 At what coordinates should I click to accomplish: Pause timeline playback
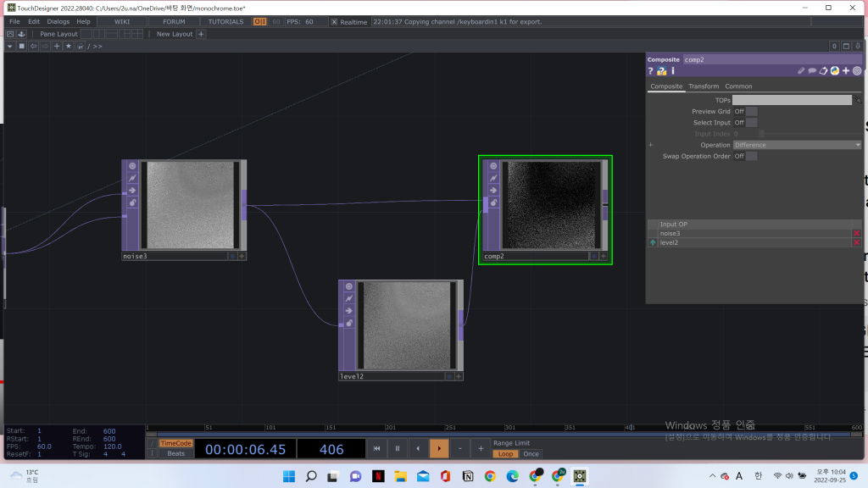click(397, 449)
